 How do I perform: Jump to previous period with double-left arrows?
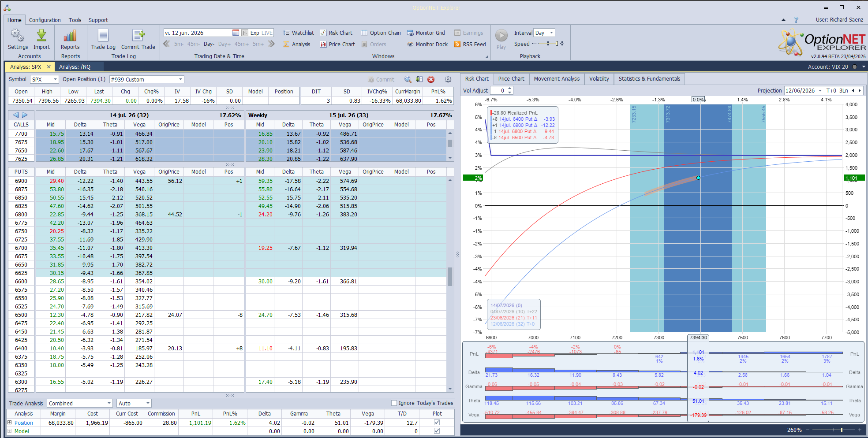click(167, 44)
